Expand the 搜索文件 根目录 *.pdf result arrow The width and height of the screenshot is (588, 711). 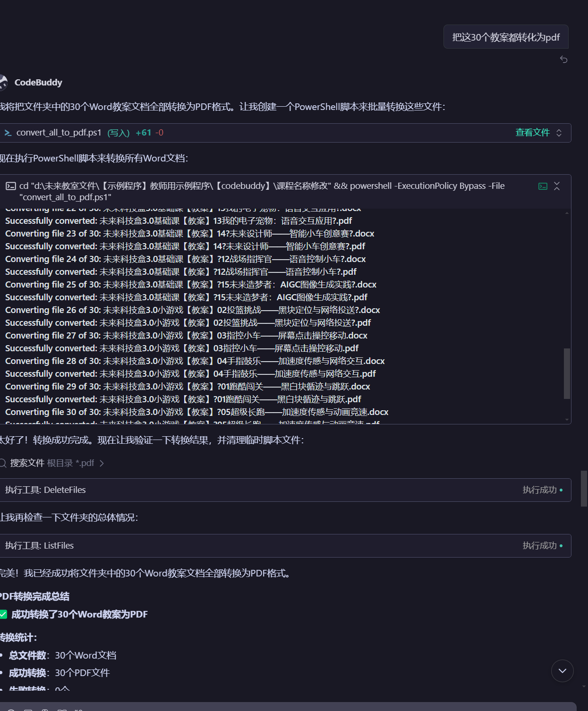(x=102, y=463)
